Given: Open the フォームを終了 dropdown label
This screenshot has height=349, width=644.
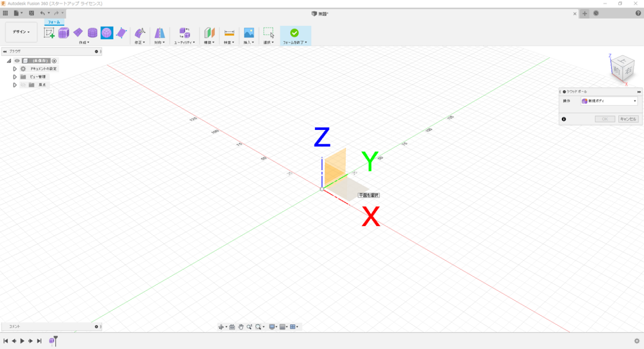Looking at the screenshot, I should pyautogui.click(x=295, y=42).
